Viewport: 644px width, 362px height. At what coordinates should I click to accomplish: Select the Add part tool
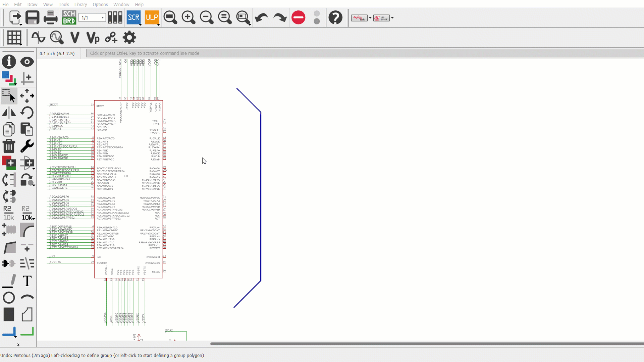[x=9, y=163]
